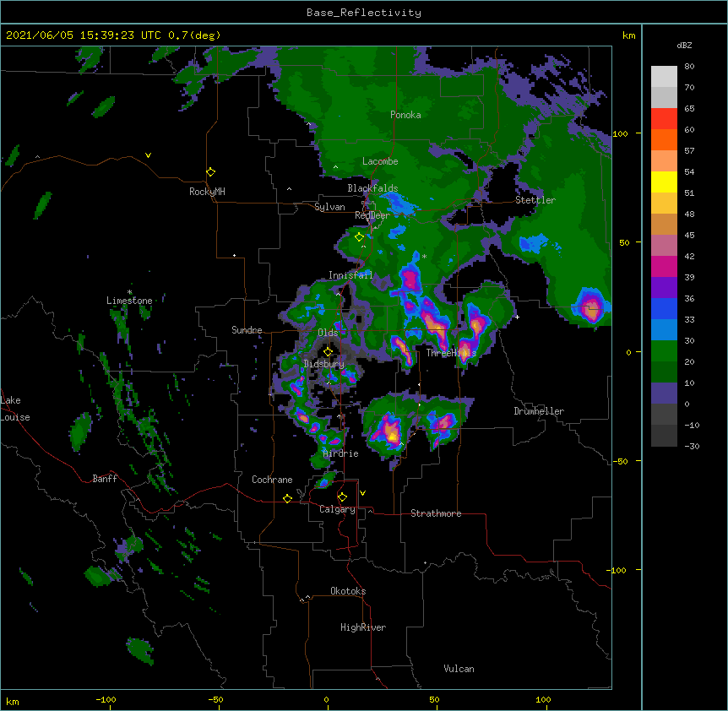Select the bright green 20–30 dBZ legend band

point(664,351)
